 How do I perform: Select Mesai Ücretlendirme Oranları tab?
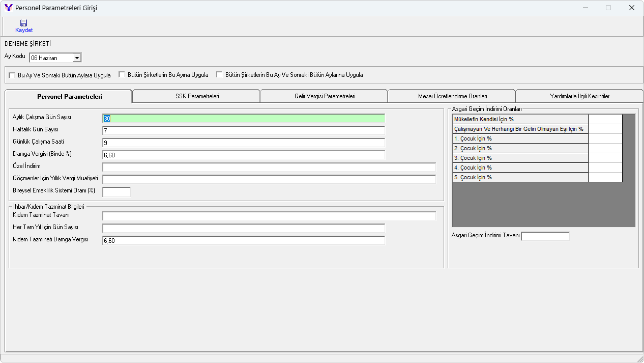click(x=452, y=96)
